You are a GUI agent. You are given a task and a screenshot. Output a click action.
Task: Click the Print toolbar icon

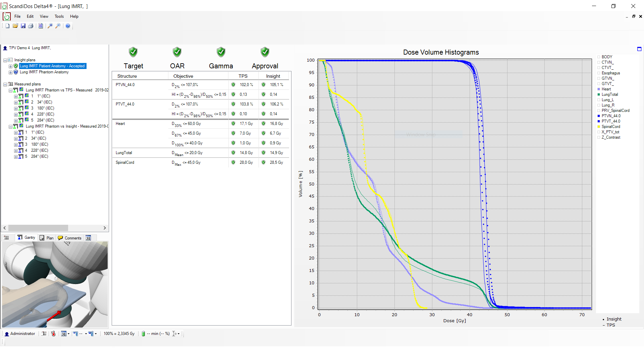[31, 26]
